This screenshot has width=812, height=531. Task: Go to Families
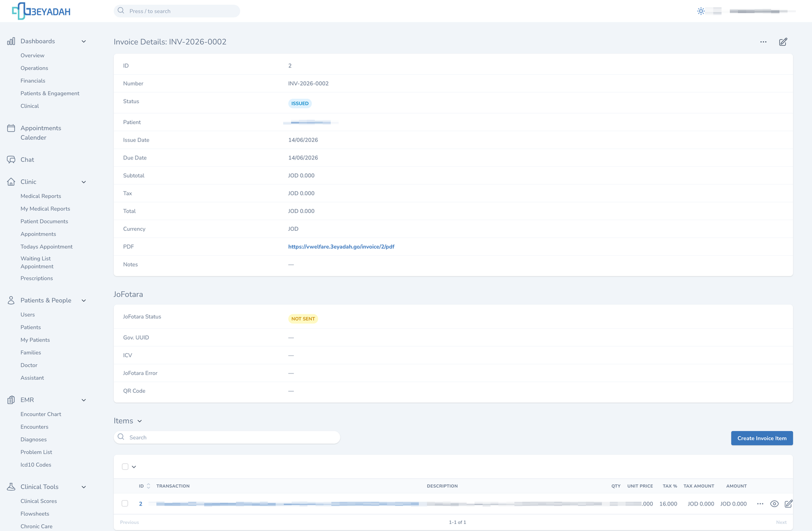31,353
